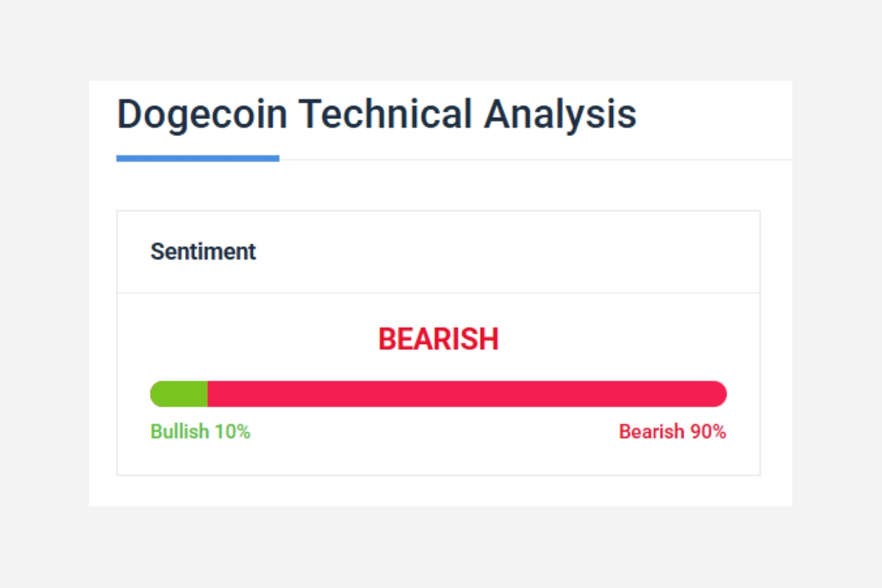Select the Sentiment card title
The width and height of the screenshot is (882, 588).
pyautogui.click(x=203, y=251)
